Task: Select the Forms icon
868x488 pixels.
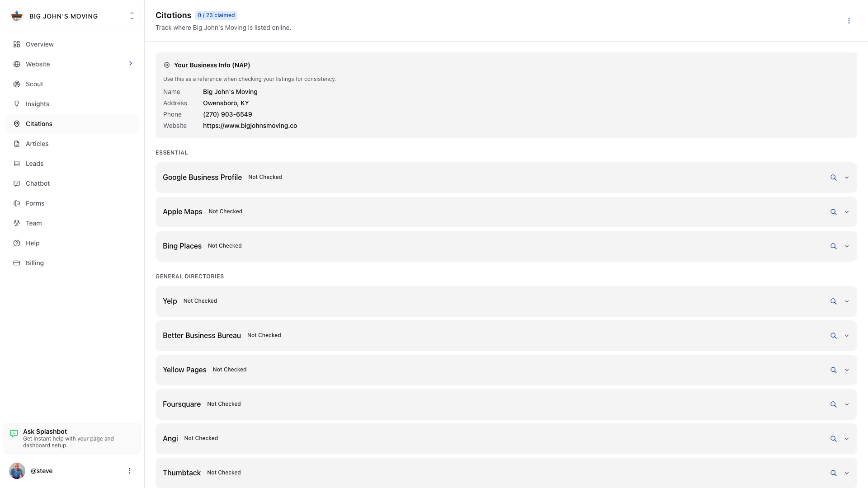Action: (x=17, y=203)
